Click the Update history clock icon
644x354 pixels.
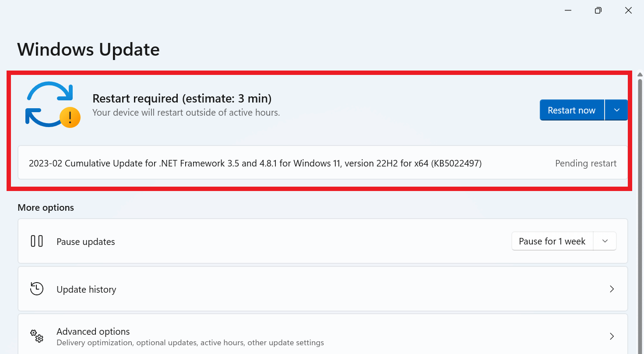(37, 289)
